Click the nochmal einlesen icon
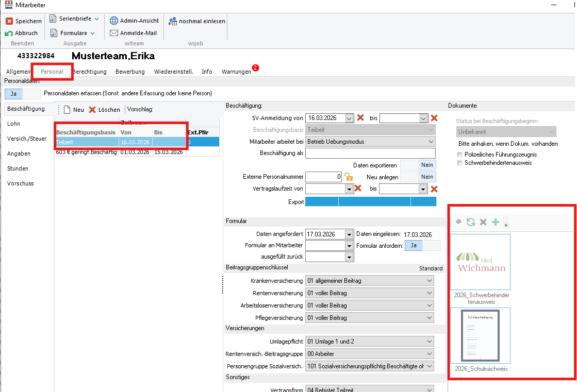The height and width of the screenshot is (392, 577). (173, 21)
